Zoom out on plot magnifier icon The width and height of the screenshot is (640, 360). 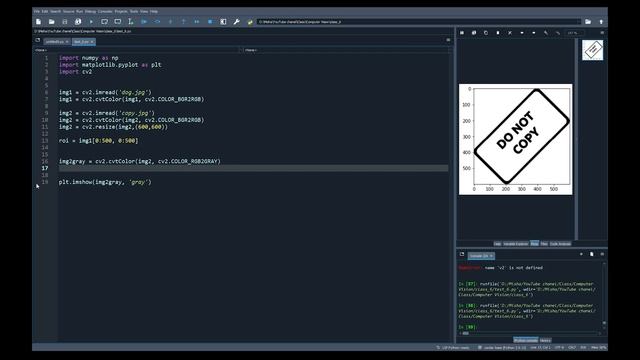pos(558,33)
